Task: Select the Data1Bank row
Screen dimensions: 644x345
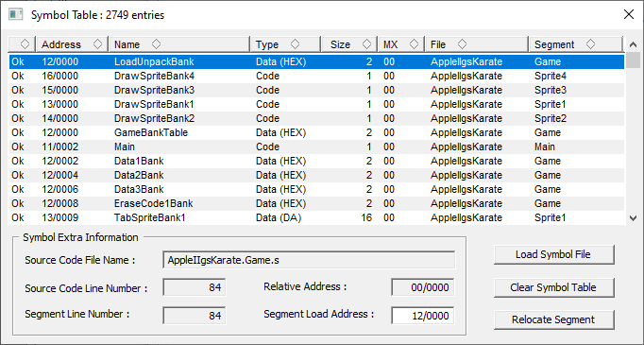Action: click(x=316, y=162)
